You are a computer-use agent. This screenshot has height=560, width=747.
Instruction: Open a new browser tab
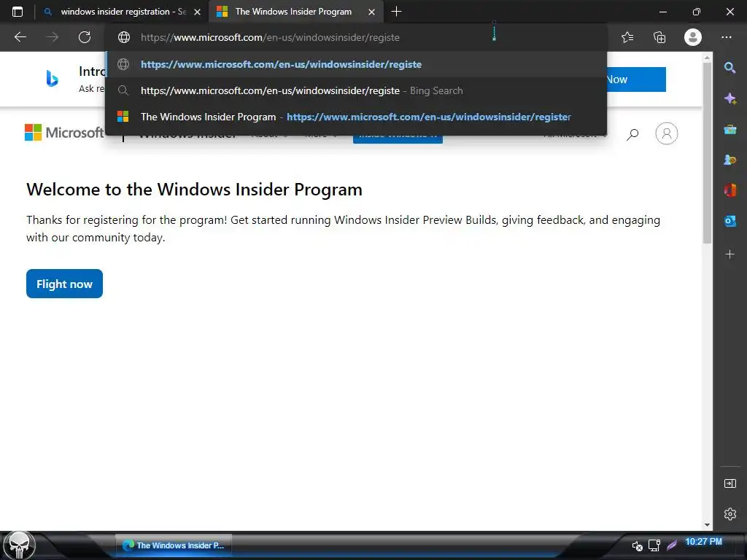(x=396, y=12)
